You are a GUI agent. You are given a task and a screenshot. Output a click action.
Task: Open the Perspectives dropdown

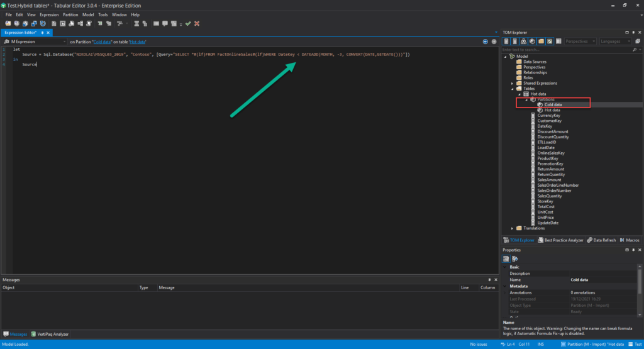tap(580, 41)
